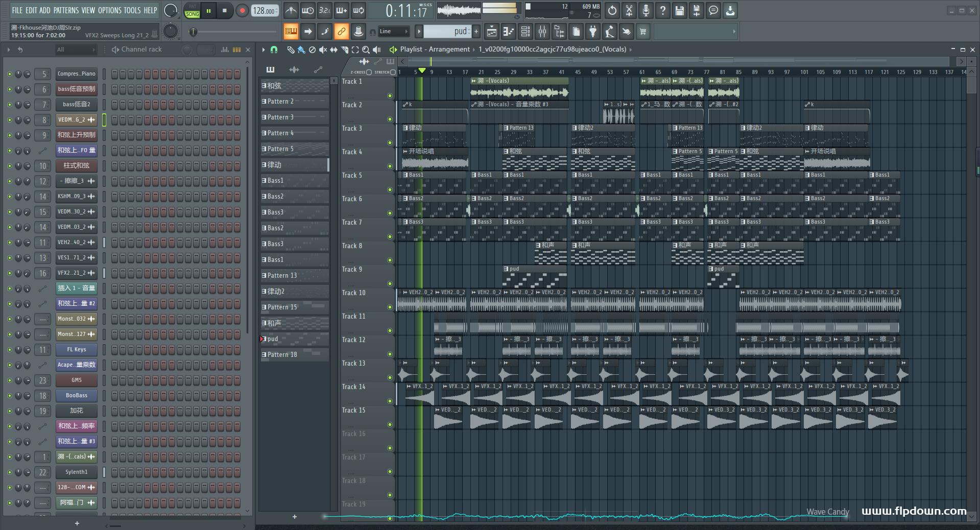Viewport: 980px width, 530px height.
Task: Toggle the overdub/blend recording icon
Action: click(x=342, y=10)
